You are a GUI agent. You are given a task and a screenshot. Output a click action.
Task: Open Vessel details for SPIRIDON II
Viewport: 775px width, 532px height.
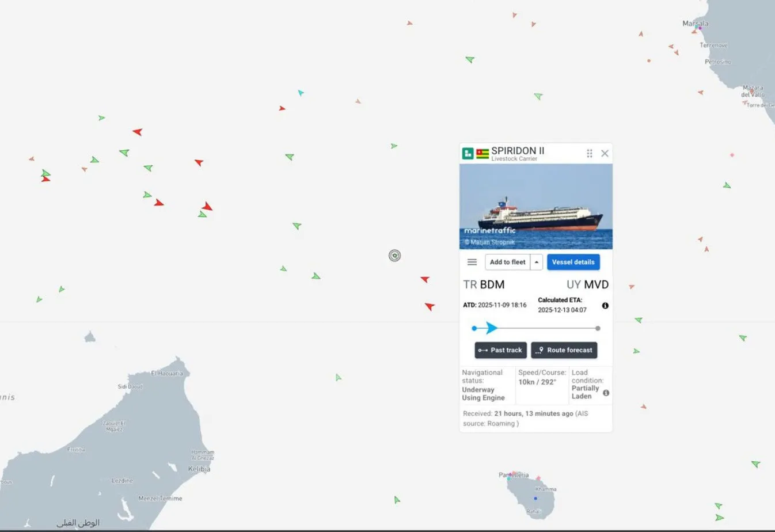pyautogui.click(x=573, y=262)
